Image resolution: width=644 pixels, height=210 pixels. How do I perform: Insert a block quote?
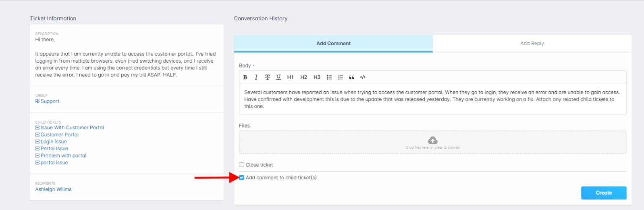(x=351, y=77)
